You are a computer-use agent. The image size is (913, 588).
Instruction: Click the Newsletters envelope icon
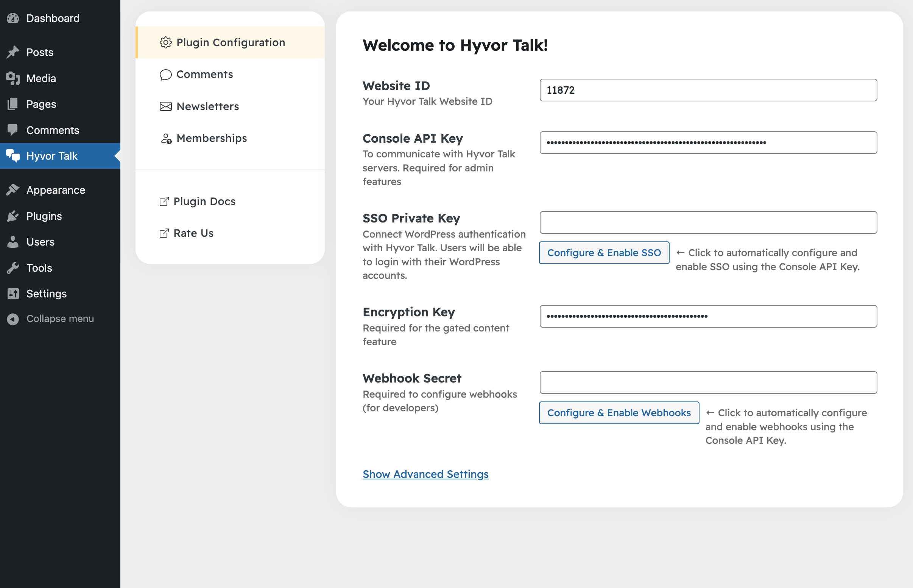click(165, 106)
